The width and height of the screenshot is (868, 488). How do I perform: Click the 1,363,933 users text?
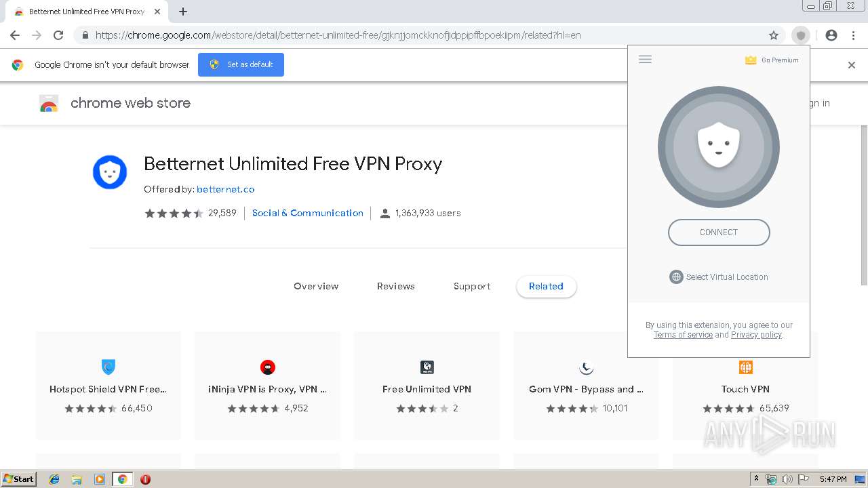[428, 213]
